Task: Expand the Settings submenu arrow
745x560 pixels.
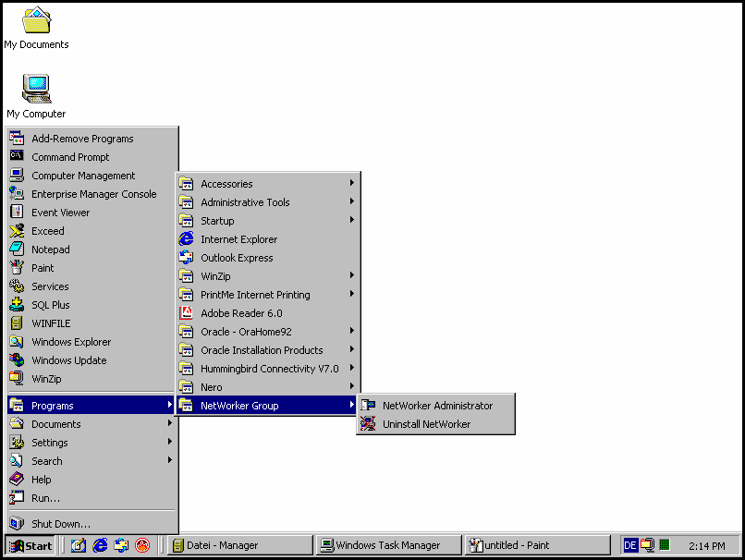Action: pyautogui.click(x=170, y=442)
